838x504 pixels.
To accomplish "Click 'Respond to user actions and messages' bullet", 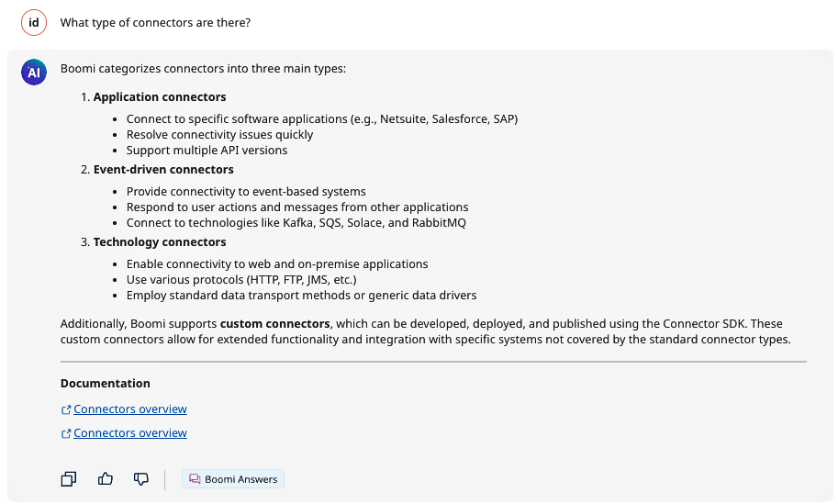I will 297,207.
